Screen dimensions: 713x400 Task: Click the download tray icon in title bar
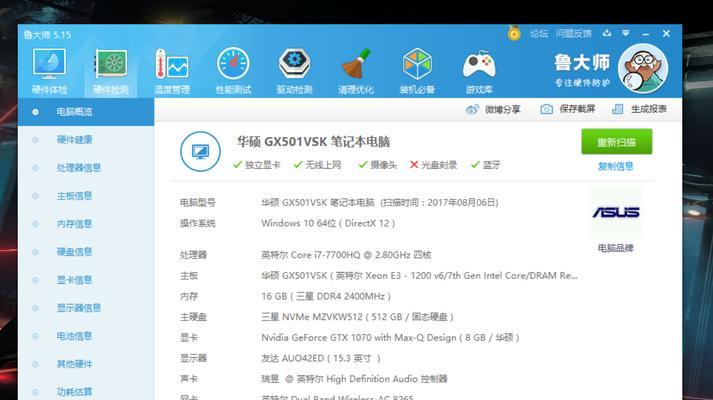(607, 33)
